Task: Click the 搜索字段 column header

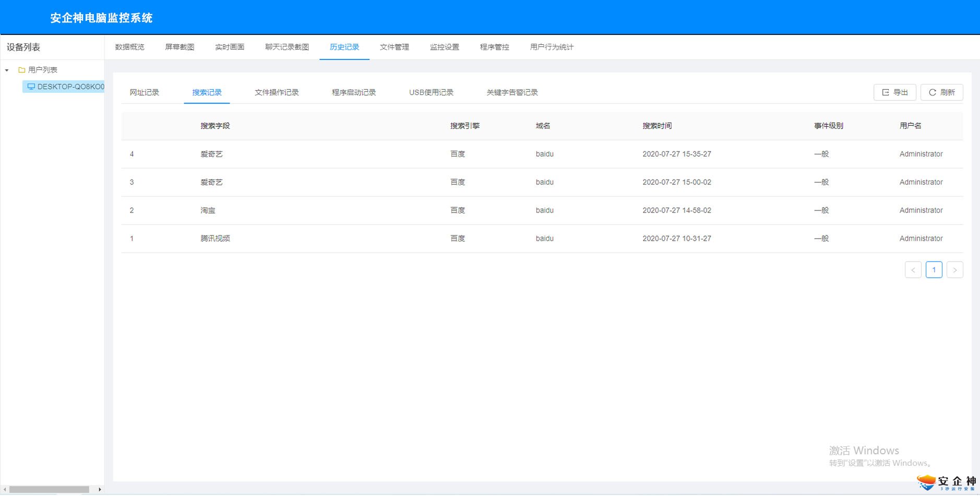Action: (x=216, y=126)
